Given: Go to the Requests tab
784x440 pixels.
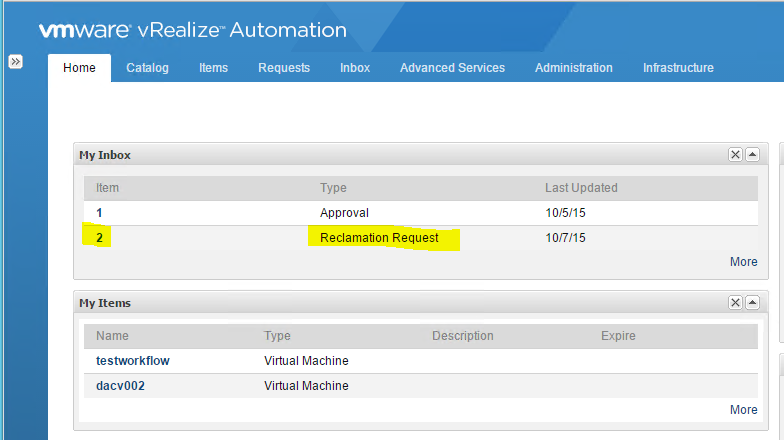Looking at the screenshot, I should [x=284, y=68].
